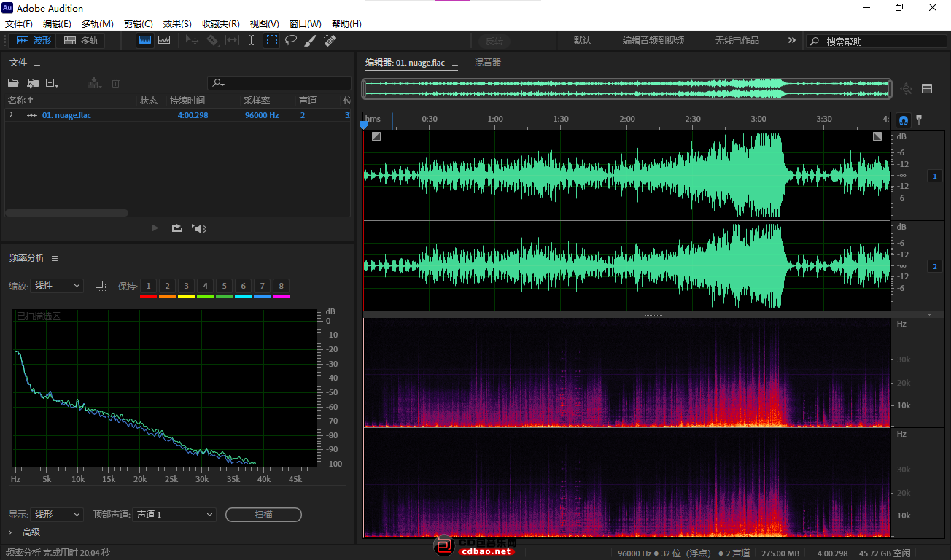Screen dimensions: 951x560
Task: Click the marker pin icon above the waveform
Action: (919, 119)
